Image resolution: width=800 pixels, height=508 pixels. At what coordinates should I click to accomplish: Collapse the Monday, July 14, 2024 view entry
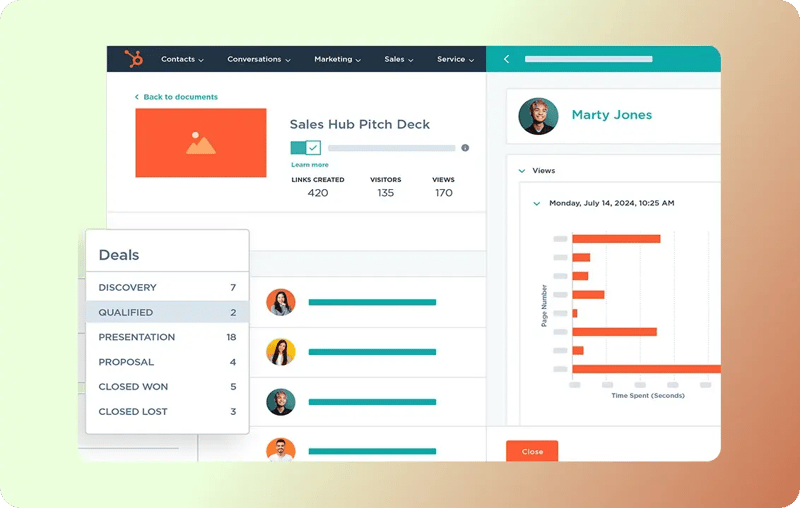[x=537, y=204]
